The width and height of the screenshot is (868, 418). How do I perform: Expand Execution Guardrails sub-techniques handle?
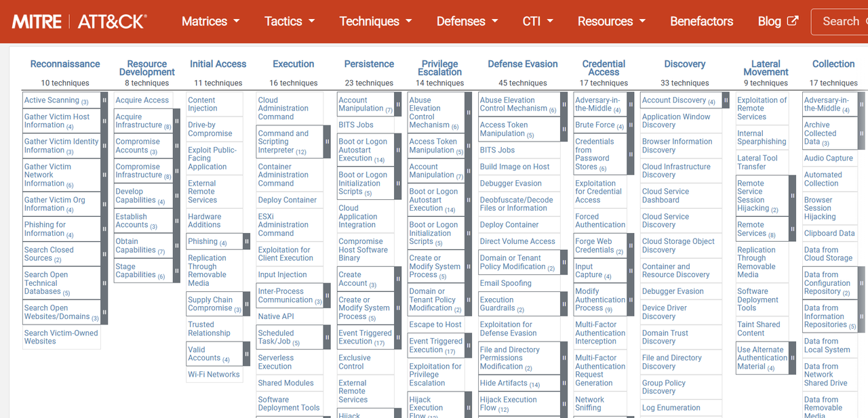564,304
